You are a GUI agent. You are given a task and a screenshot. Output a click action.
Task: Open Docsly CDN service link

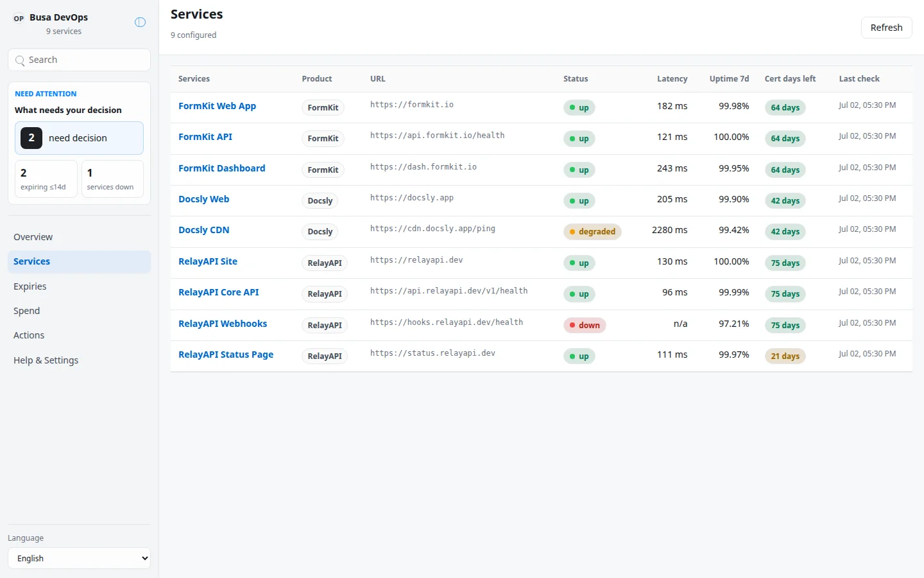pyautogui.click(x=203, y=230)
